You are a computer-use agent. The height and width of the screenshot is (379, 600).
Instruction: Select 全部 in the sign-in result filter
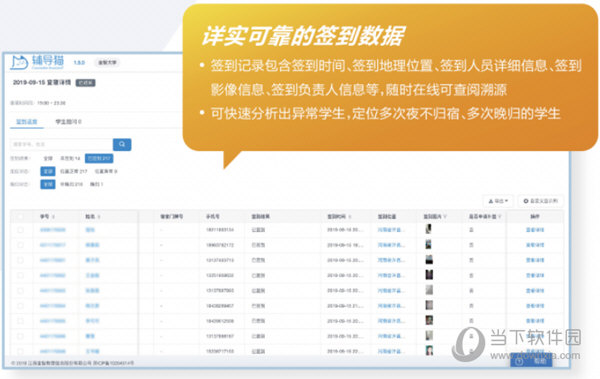pos(48,158)
